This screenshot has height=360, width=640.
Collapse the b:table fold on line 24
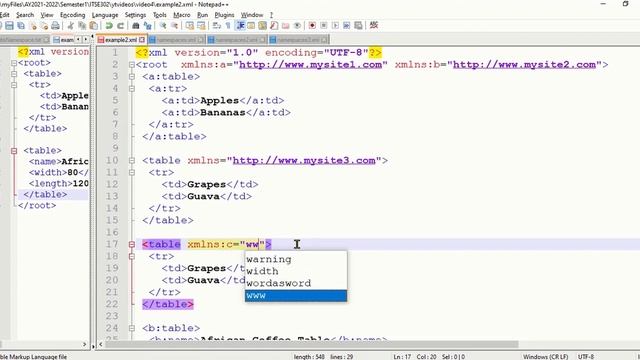[131, 328]
